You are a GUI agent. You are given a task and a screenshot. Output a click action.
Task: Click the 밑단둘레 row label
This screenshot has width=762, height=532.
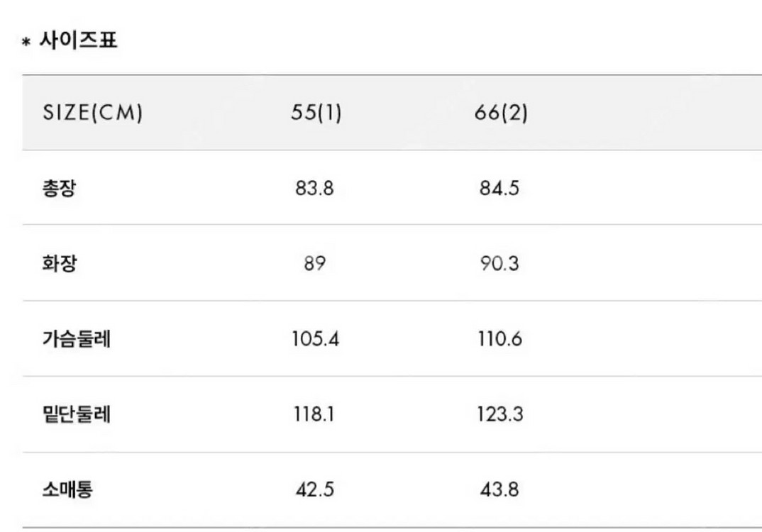(77, 414)
